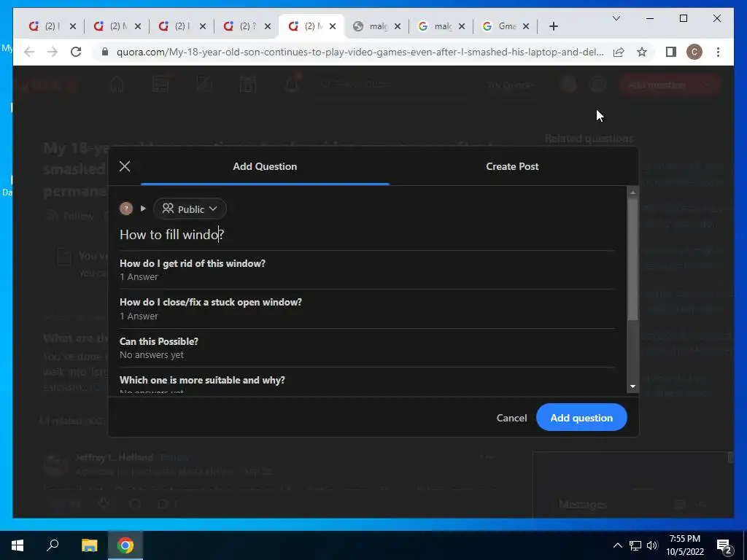Click the user avatar in the dialog
This screenshot has height=560, width=747.
[x=126, y=209]
